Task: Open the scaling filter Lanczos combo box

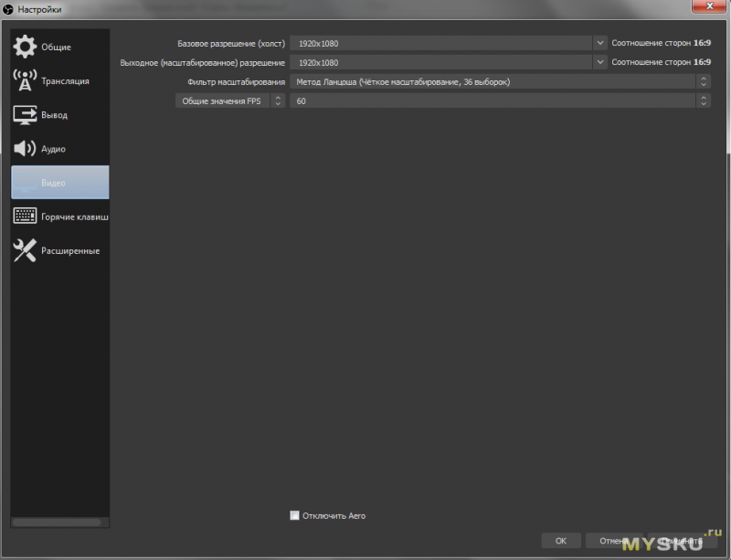Action: pyautogui.click(x=500, y=81)
